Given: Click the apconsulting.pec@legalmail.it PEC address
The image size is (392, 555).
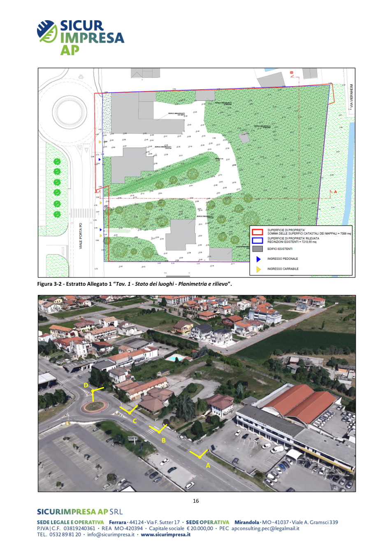Looking at the screenshot, I should (265, 528).
